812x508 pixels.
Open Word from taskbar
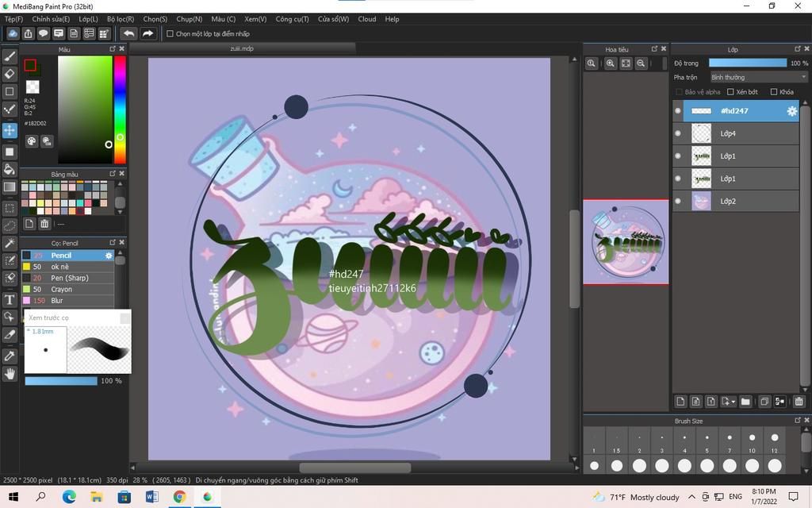151,497
